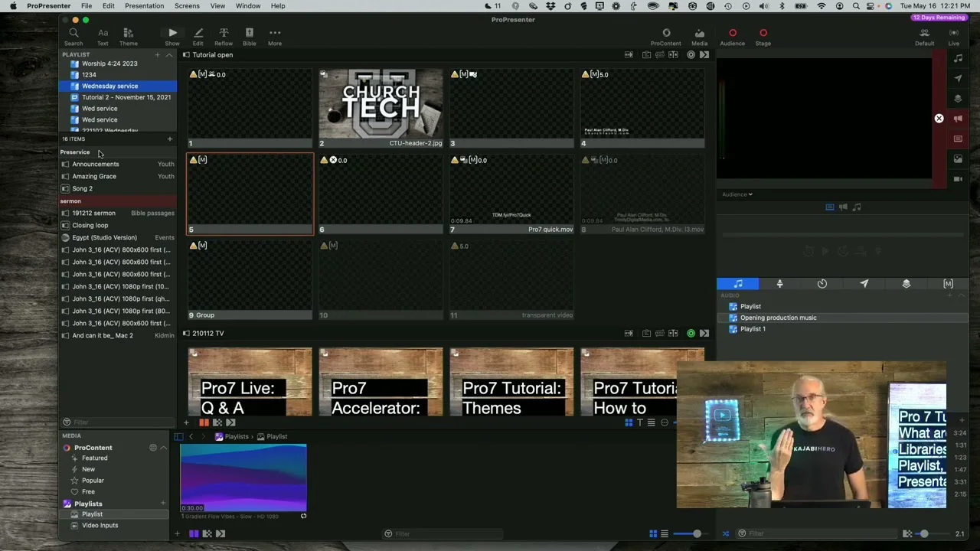
Task: Toggle the green target on 210112 TV
Action: point(691,334)
